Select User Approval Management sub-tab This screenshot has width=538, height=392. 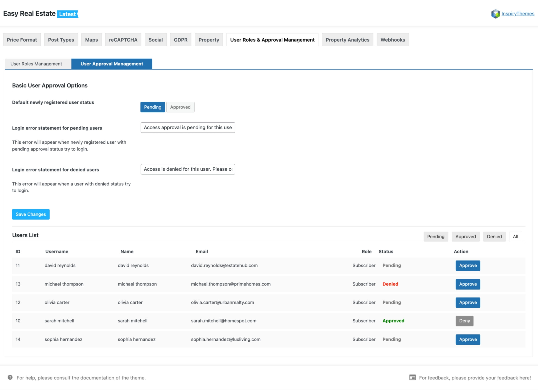[x=112, y=64]
